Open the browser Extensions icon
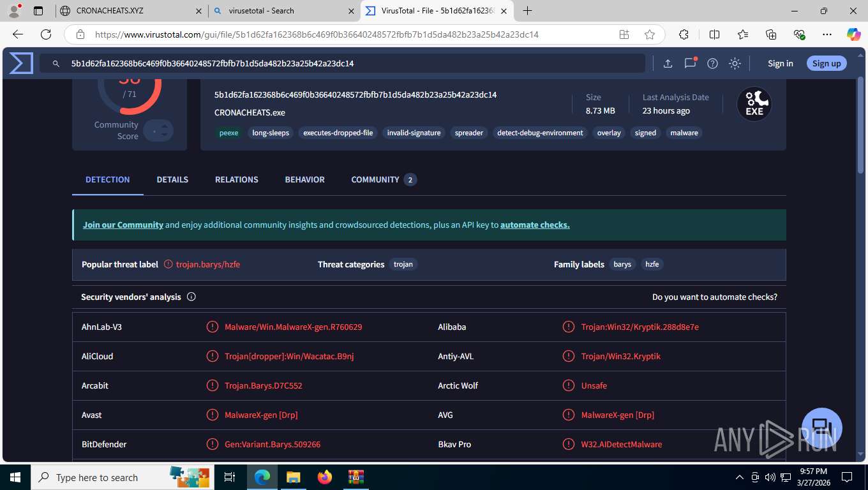Screen dimensions: 868x490 (x=684, y=34)
